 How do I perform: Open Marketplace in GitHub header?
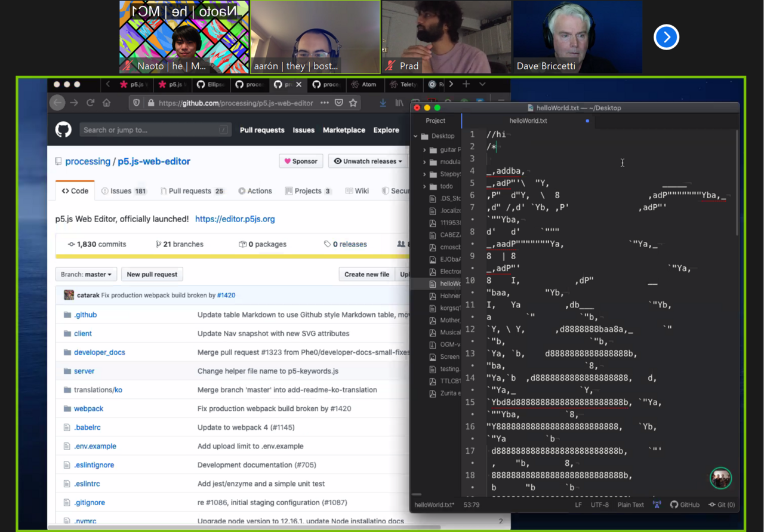[344, 130]
